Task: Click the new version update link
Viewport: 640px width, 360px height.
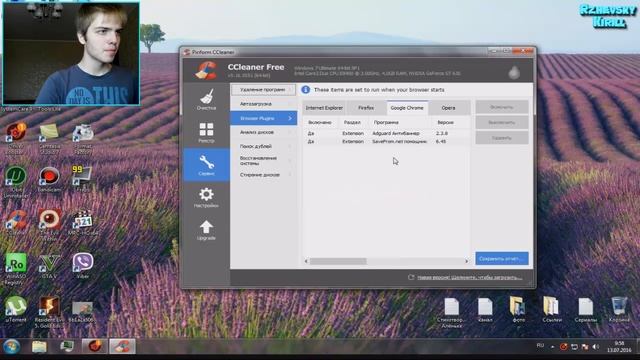Action: pyautogui.click(x=469, y=278)
